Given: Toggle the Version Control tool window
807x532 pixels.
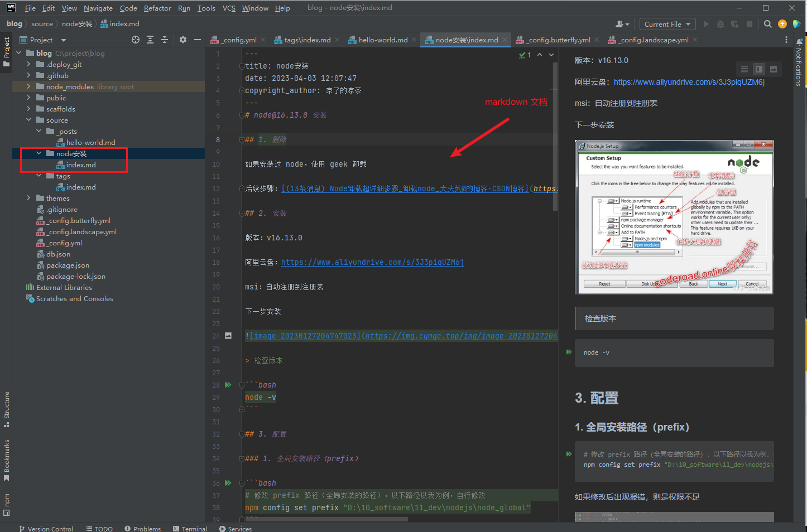Looking at the screenshot, I should 46,528.
